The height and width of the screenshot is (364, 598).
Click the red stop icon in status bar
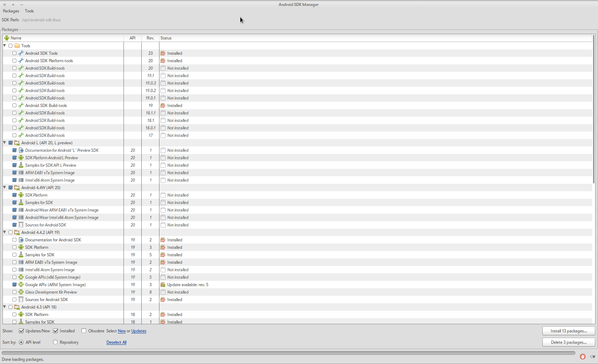pyautogui.click(x=582, y=357)
